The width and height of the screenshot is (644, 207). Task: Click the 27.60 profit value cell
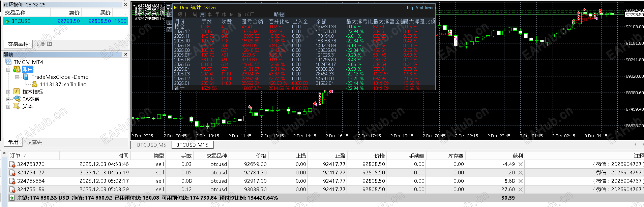tap(508, 189)
